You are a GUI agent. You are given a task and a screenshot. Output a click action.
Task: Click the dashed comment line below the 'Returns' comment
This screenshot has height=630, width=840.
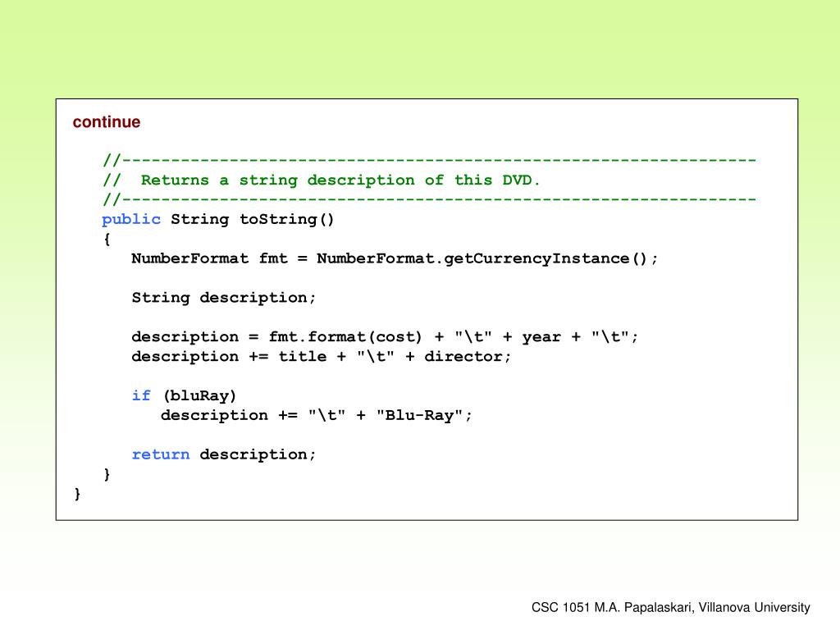tap(429, 199)
